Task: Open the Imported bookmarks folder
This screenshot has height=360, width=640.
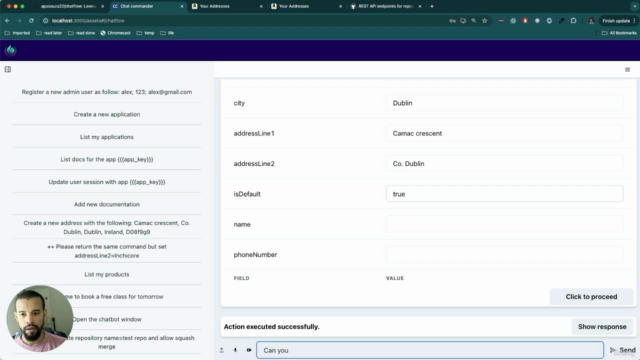Action: [17, 33]
